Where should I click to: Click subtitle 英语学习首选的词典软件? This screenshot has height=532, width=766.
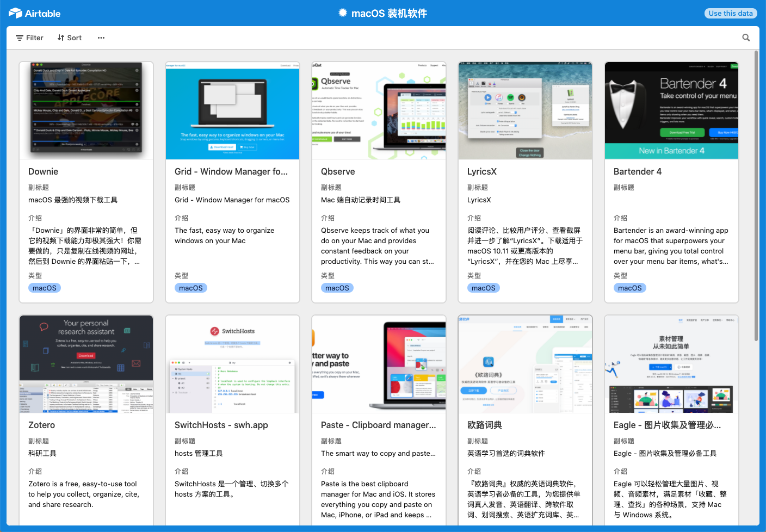pyautogui.click(x=506, y=453)
